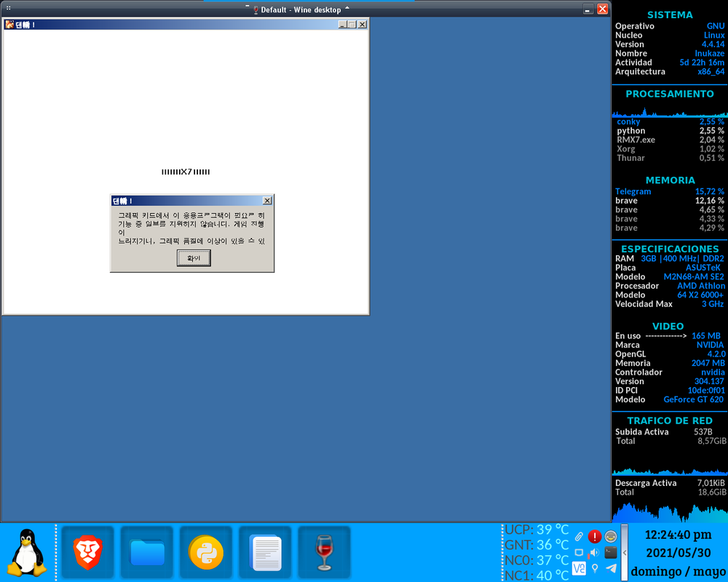This screenshot has width=728, height=582.
Task: Click the GNT: 36 °C temperature reading
Action: pyautogui.click(x=537, y=545)
